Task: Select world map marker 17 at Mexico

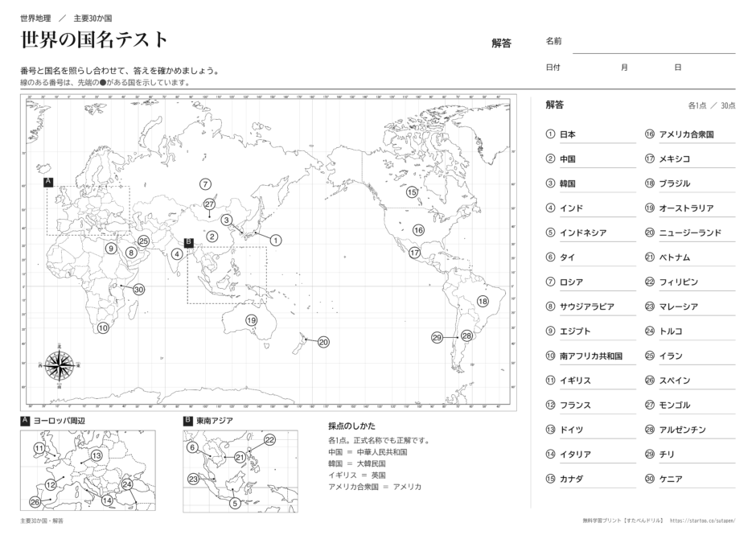Action: click(415, 253)
